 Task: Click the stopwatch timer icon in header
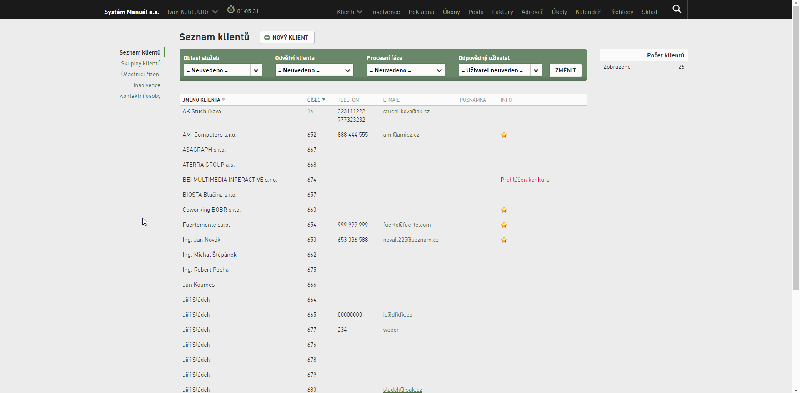(x=231, y=10)
